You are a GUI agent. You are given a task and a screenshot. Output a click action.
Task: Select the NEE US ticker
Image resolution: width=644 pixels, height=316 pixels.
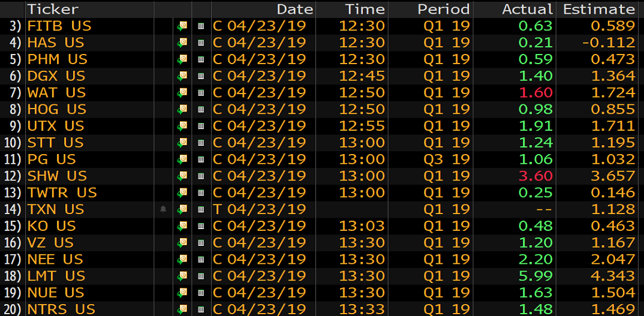pos(55,259)
